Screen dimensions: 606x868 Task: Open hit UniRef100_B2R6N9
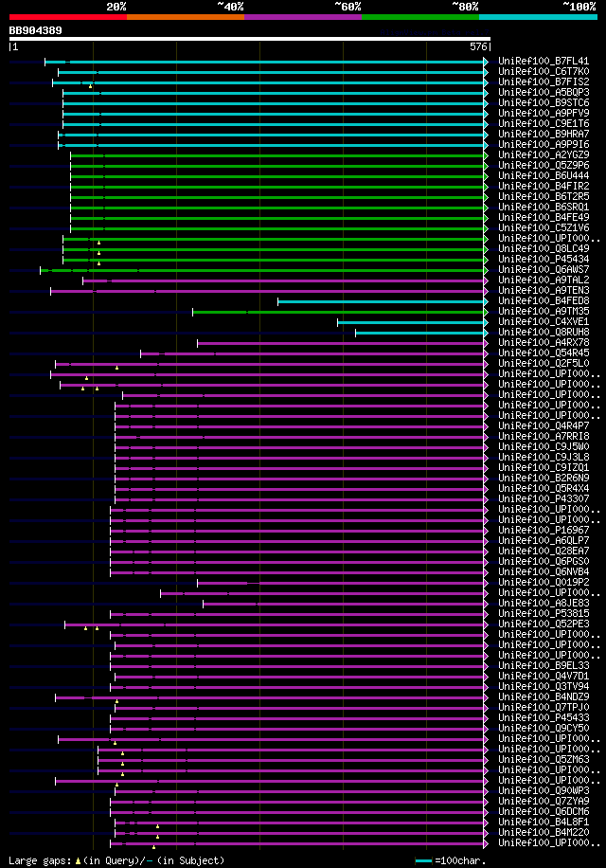pos(544,478)
